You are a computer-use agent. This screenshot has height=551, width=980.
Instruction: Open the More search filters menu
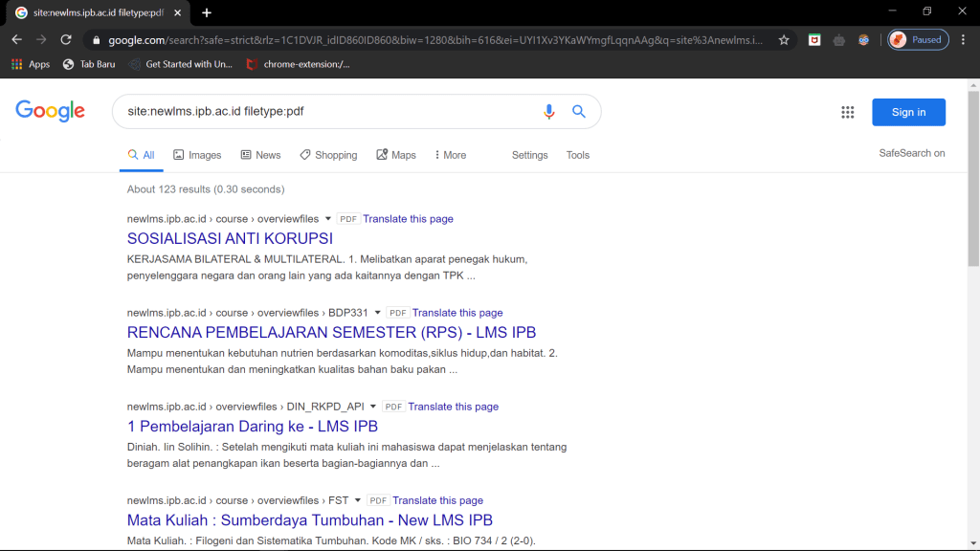(x=451, y=155)
